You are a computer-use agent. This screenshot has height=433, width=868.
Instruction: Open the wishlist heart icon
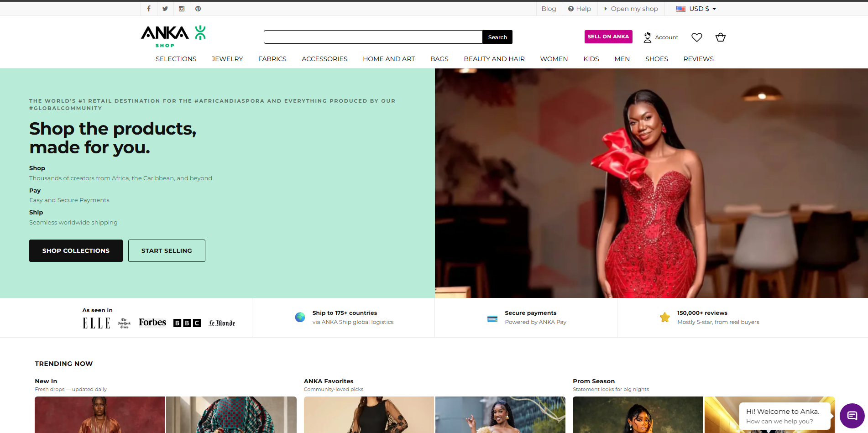[x=697, y=37]
